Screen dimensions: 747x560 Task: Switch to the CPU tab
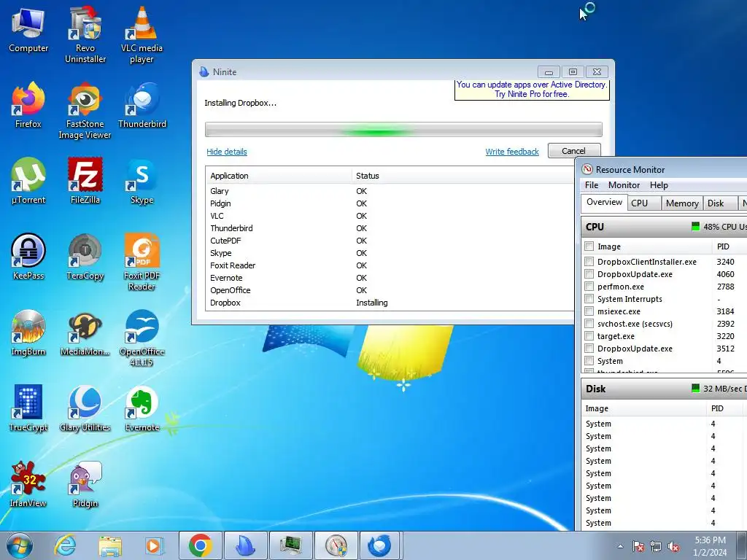tap(644, 203)
